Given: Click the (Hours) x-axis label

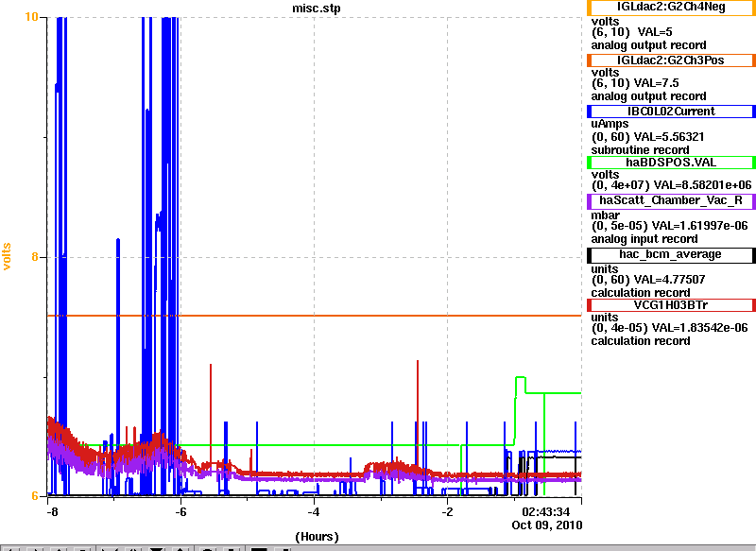Looking at the screenshot, I should pos(317,537).
